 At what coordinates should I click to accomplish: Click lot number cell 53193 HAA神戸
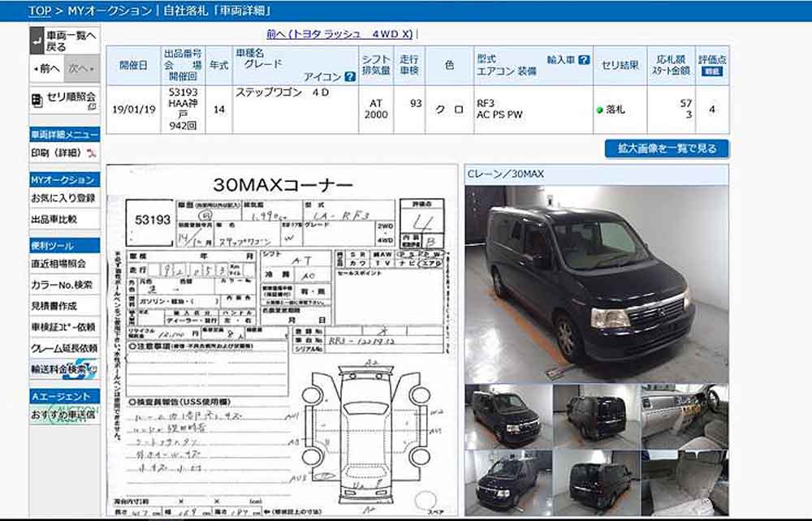(183, 110)
